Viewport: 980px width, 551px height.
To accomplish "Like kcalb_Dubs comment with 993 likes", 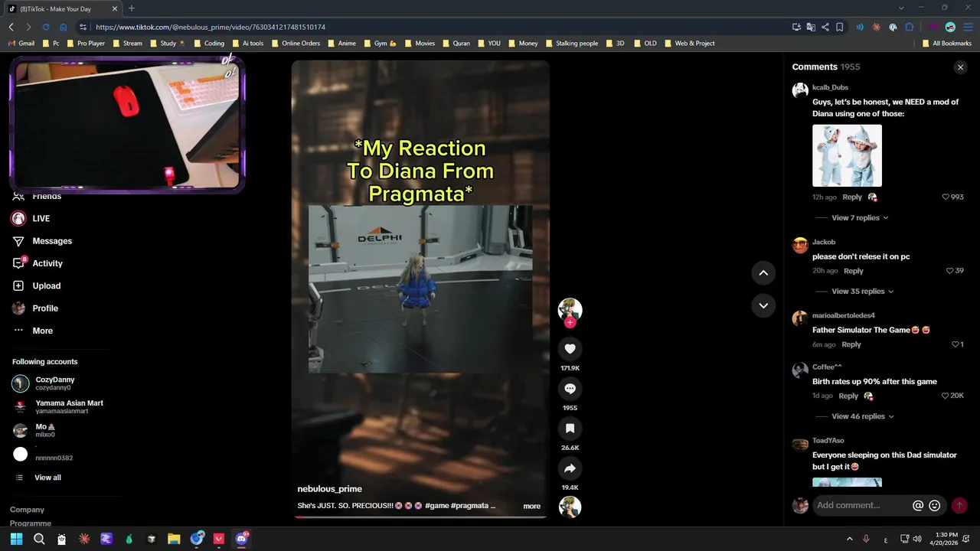I will [x=946, y=197].
